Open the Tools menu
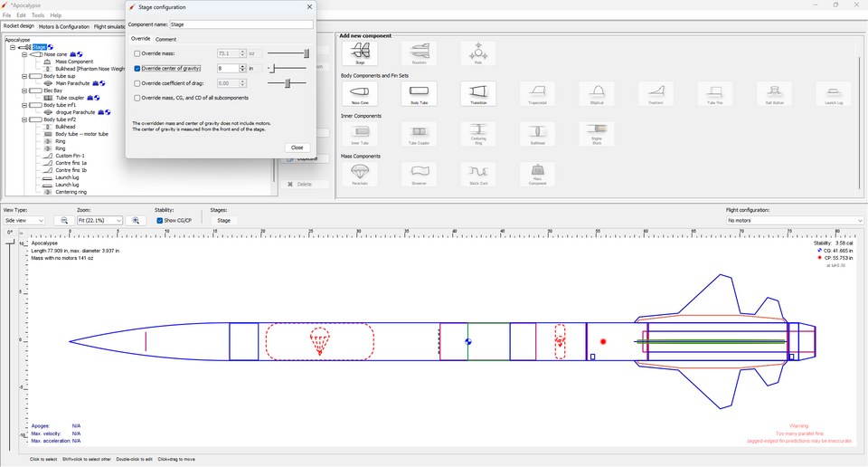The height and width of the screenshot is (467, 868). 38,15
